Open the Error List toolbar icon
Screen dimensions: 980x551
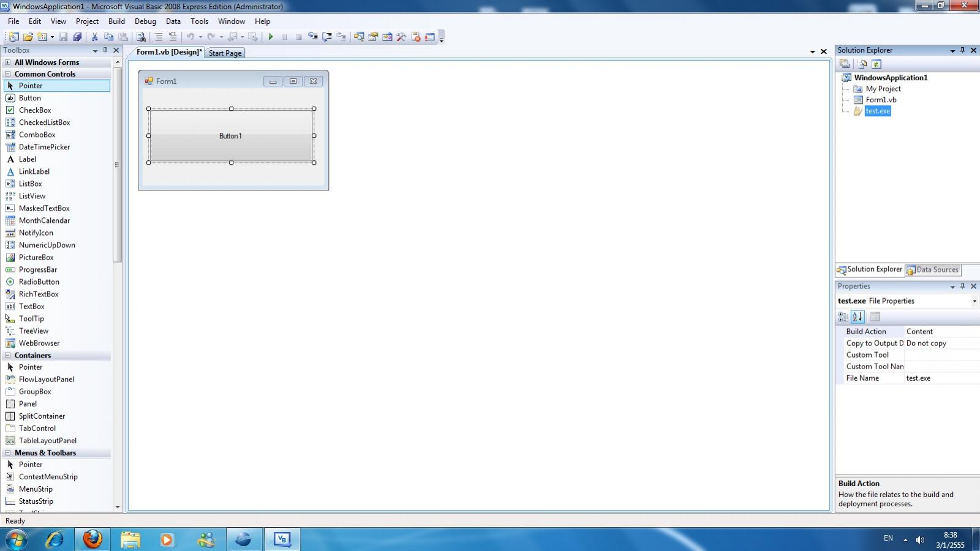pos(416,37)
